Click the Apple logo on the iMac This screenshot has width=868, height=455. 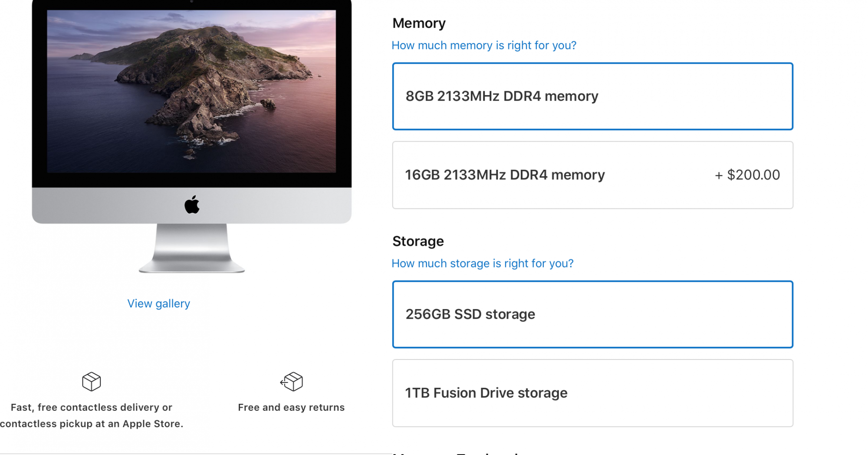click(x=192, y=204)
